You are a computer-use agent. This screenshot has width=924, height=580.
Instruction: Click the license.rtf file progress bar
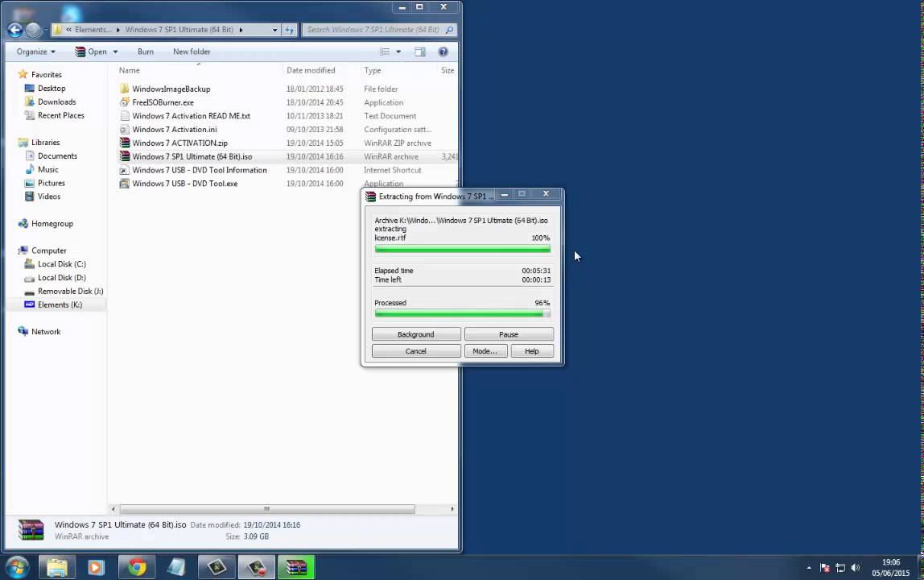point(463,249)
